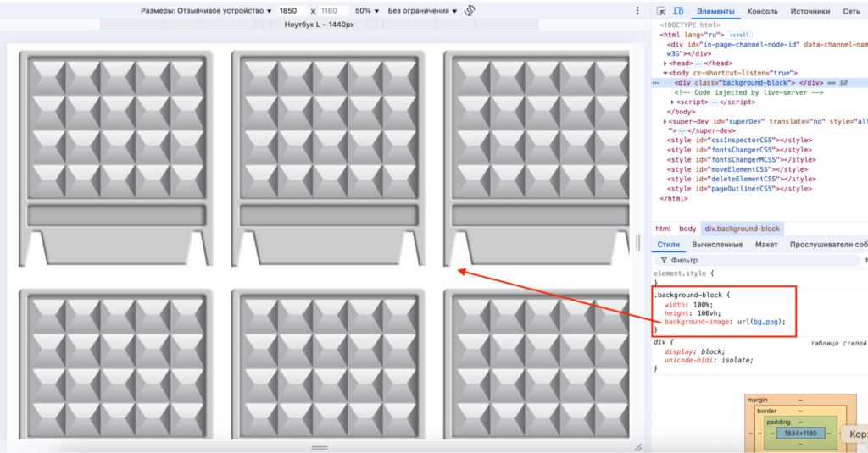This screenshot has height=453, width=868.
Task: Click the Фильтр styles filter field
Action: pyautogui.click(x=721, y=261)
